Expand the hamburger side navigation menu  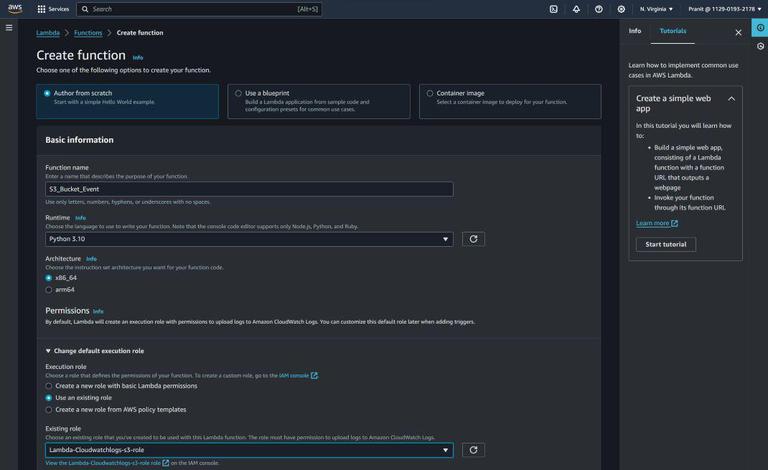pyautogui.click(x=9, y=28)
